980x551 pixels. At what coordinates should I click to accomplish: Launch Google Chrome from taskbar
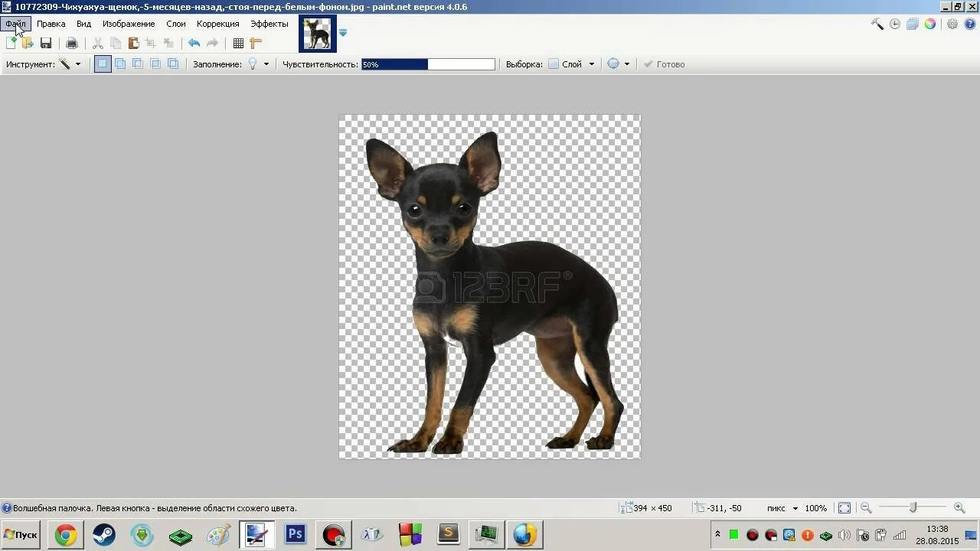point(66,535)
